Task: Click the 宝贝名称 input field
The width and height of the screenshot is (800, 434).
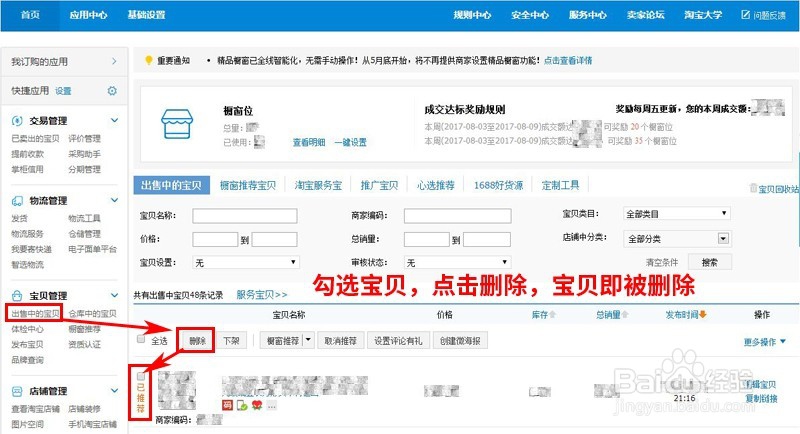Action: pos(245,216)
